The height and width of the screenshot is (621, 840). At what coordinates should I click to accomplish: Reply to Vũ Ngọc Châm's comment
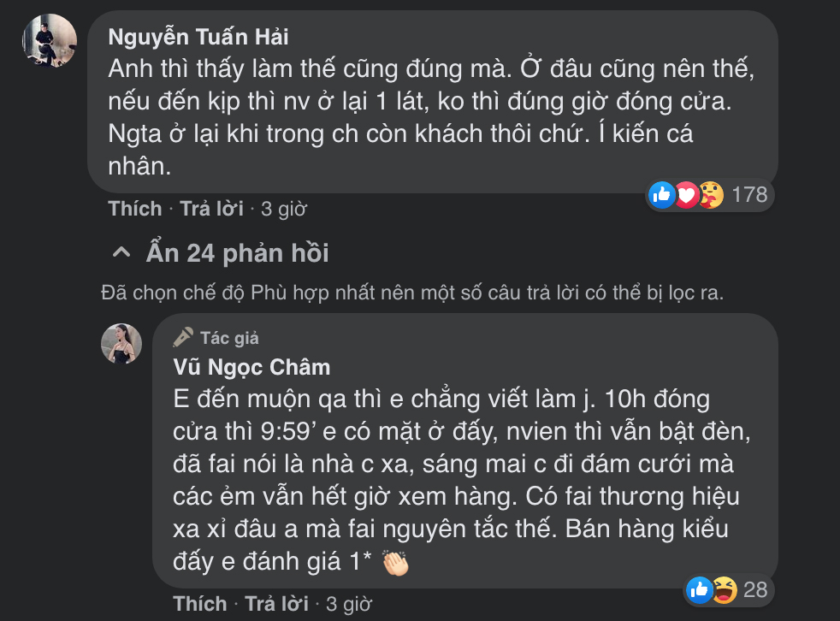coord(276,604)
